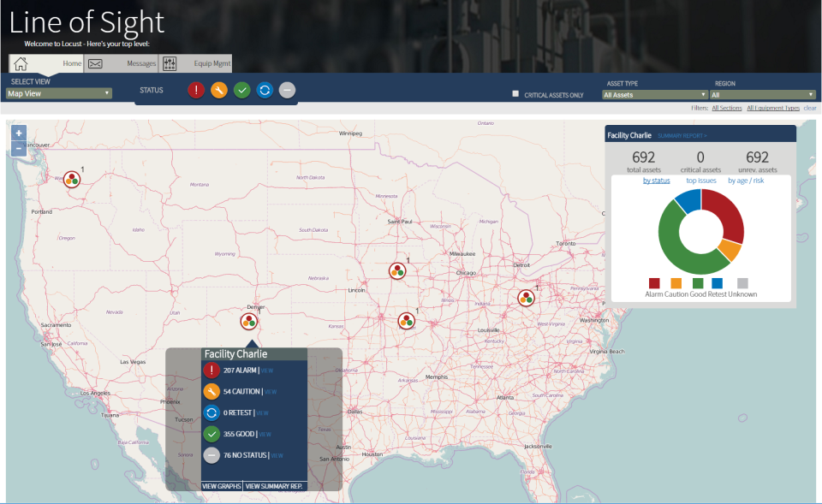This screenshot has height=504, width=822.
Task: Zoom out on the map
Action: click(x=18, y=149)
